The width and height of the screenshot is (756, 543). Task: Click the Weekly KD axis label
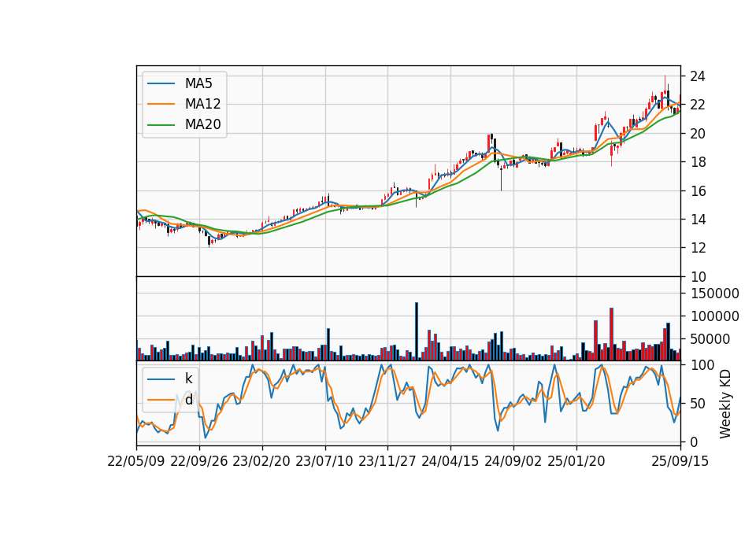(725, 404)
